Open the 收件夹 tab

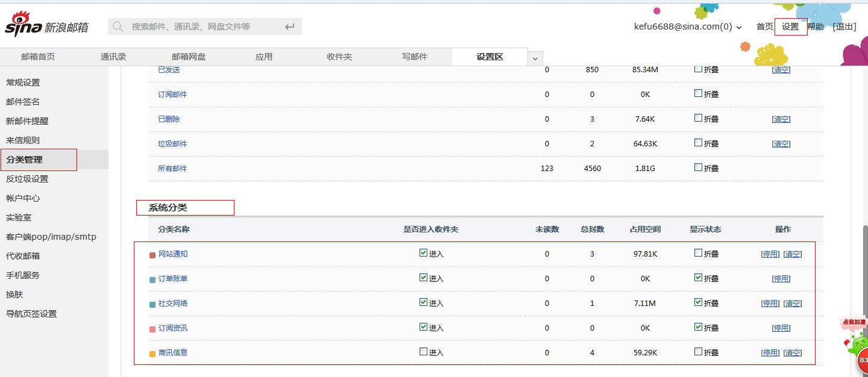[x=339, y=57]
